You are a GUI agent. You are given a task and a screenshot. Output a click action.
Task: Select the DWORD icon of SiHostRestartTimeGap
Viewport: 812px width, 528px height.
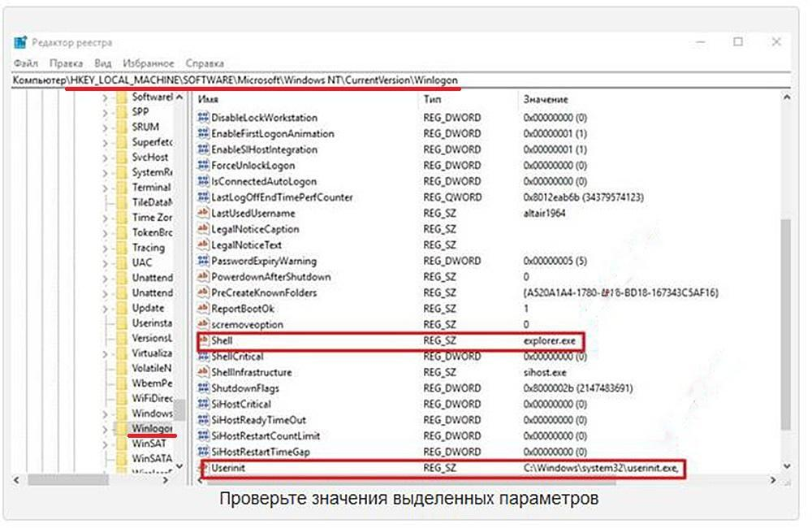tap(203, 452)
